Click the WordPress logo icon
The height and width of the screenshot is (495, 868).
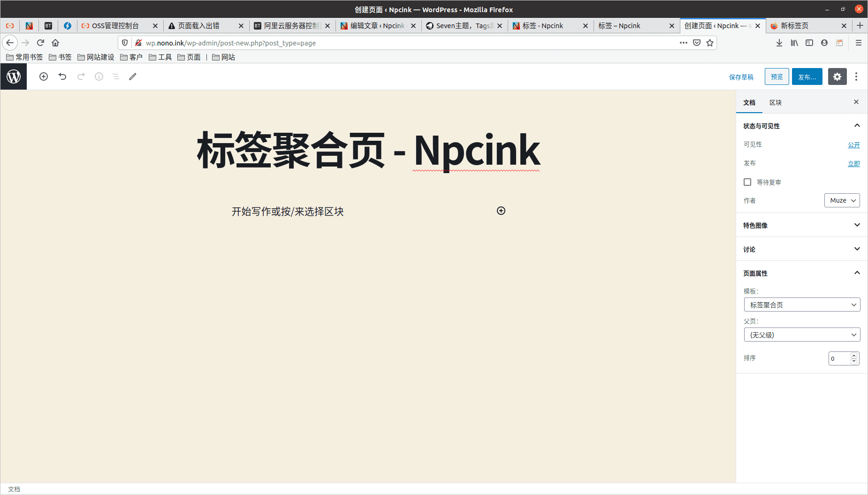13,76
